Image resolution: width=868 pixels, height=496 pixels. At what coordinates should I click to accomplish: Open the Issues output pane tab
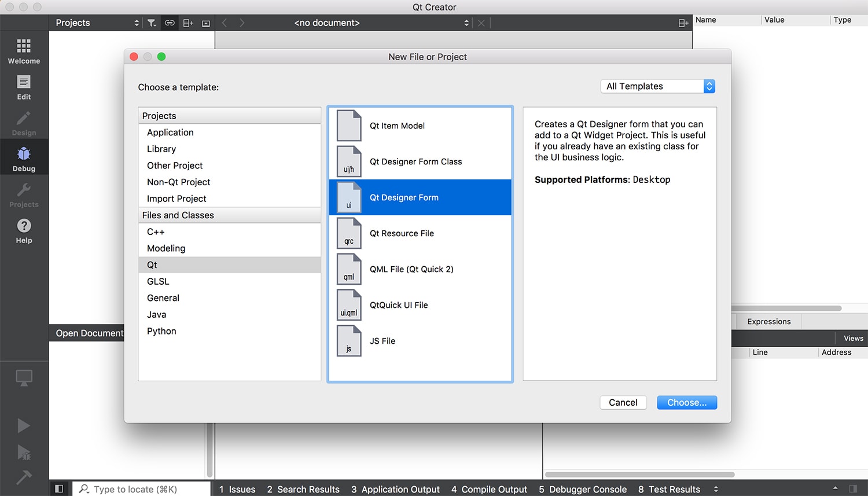point(237,489)
